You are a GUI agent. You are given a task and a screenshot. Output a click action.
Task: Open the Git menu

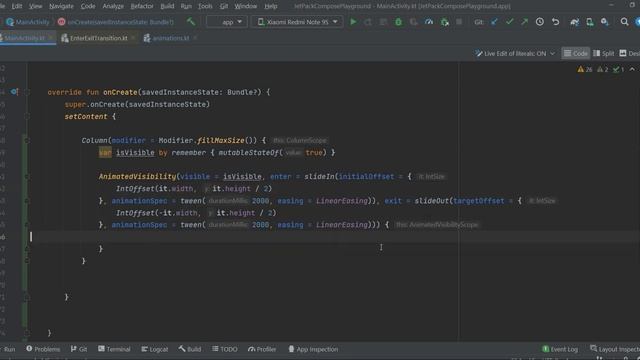[224, 6]
